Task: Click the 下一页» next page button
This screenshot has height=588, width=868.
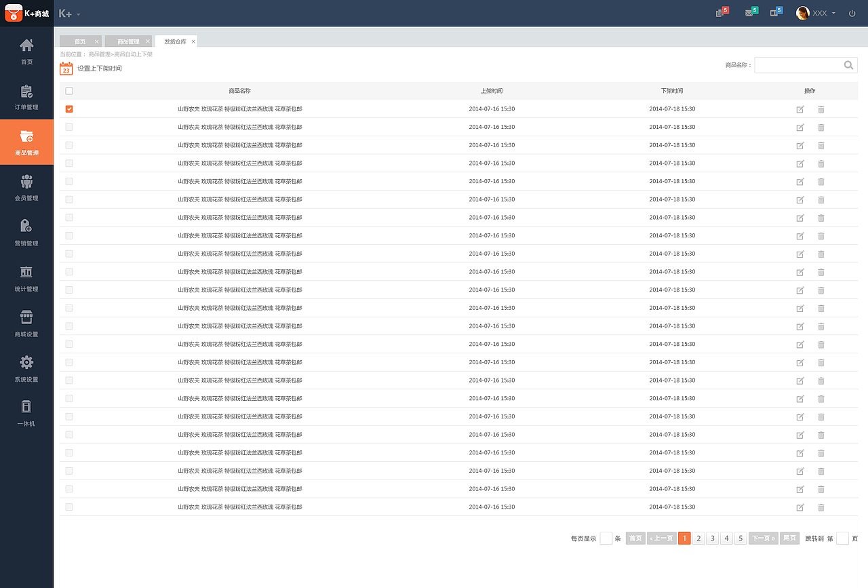Action: click(764, 538)
